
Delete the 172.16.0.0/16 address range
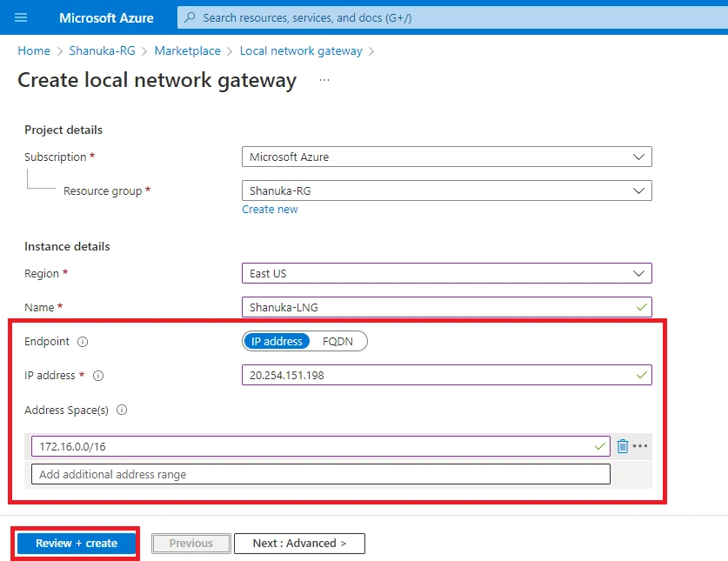point(623,446)
